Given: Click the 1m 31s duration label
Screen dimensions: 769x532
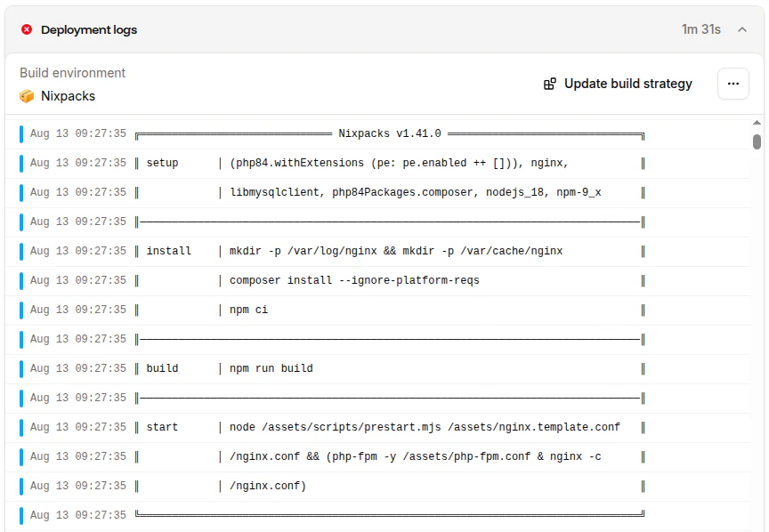Looking at the screenshot, I should [700, 30].
